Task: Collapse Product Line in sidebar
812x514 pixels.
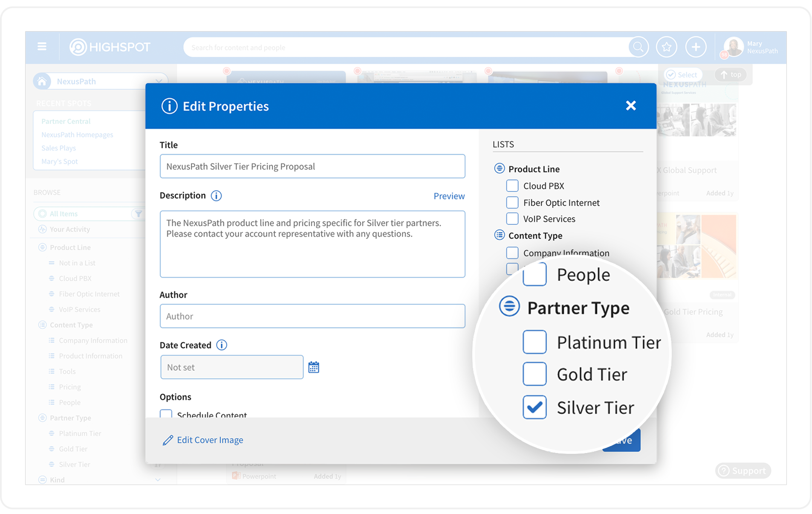Action: coord(42,247)
